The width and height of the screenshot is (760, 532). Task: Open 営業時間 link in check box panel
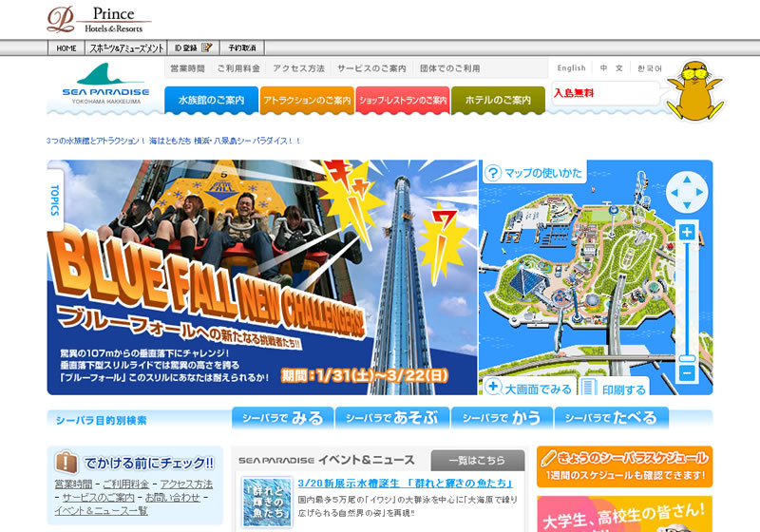(73, 484)
